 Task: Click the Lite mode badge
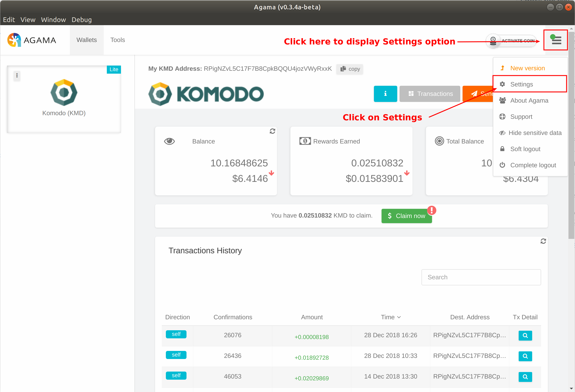pyautogui.click(x=114, y=69)
